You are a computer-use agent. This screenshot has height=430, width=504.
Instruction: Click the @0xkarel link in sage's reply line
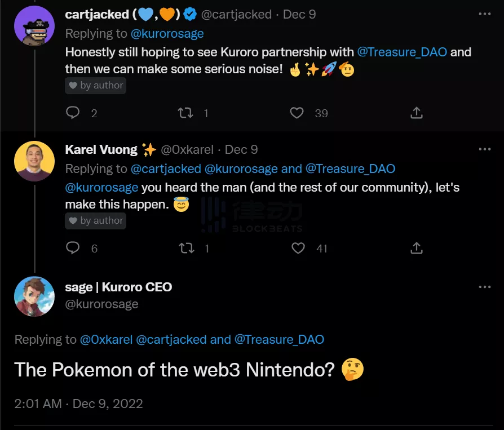point(106,339)
